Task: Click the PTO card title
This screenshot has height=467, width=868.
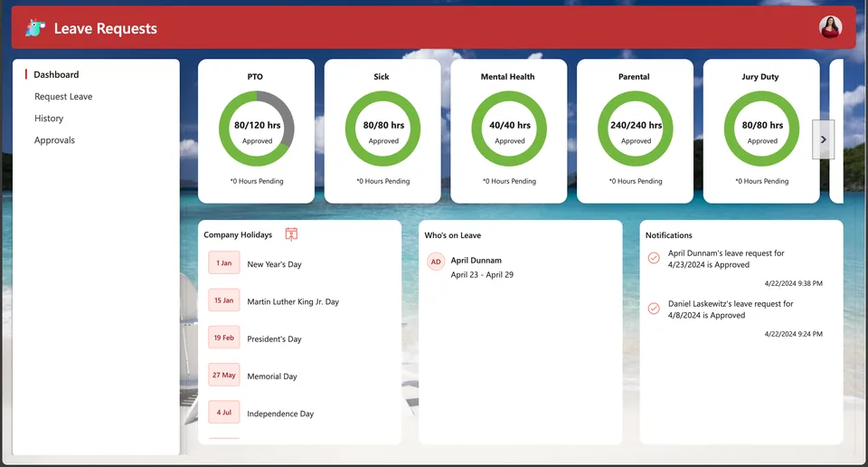Action: 255,76
